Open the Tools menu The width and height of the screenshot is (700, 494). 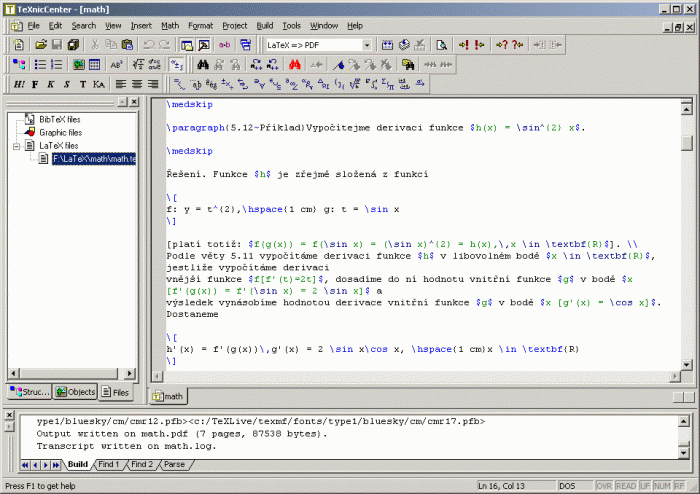pos(292,26)
